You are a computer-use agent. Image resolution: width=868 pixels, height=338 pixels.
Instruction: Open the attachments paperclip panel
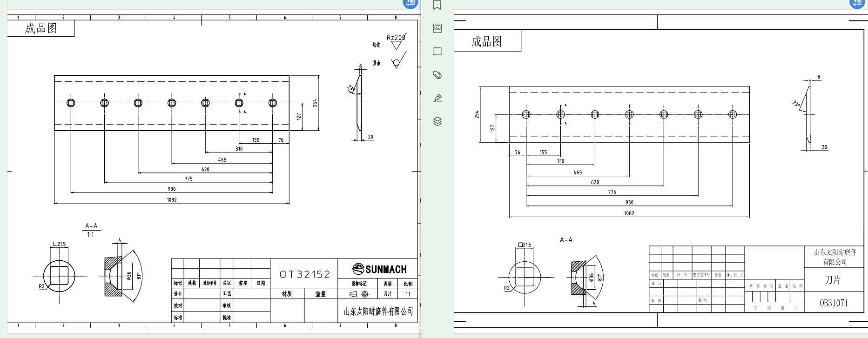(x=437, y=75)
